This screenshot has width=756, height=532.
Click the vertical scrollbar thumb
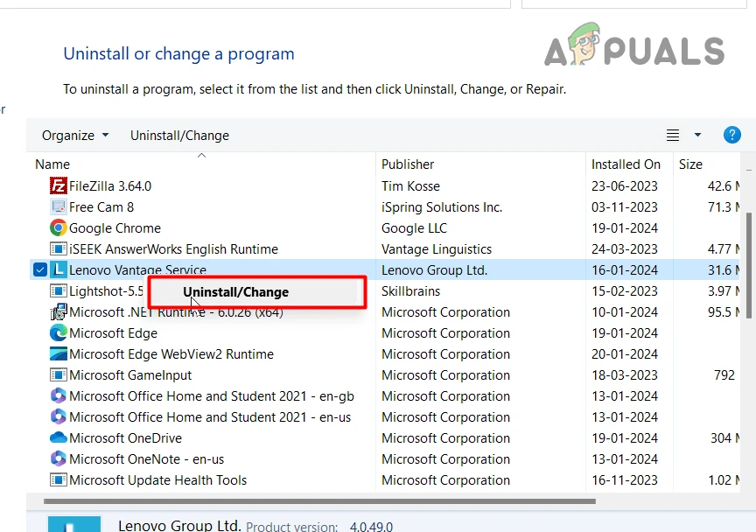coord(749,265)
